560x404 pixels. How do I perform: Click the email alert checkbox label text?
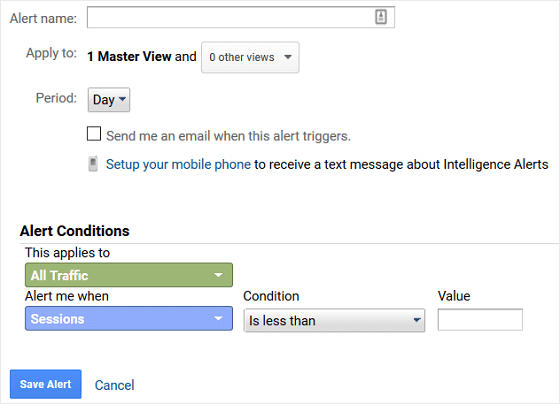(229, 136)
